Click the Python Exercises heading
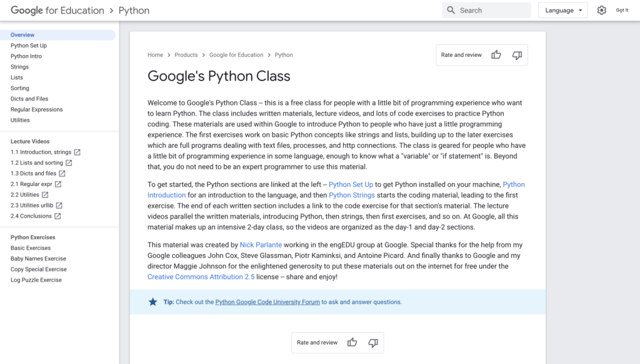This screenshot has height=364, width=640. 33,237
